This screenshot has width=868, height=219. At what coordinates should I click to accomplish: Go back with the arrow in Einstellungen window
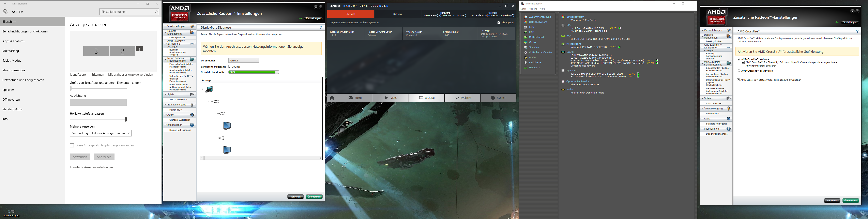5,4
